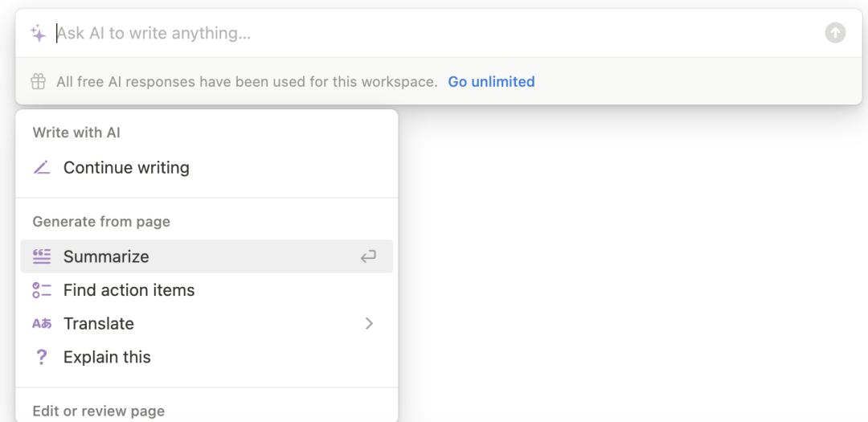Click the Find action items checklist icon

[x=42, y=290]
